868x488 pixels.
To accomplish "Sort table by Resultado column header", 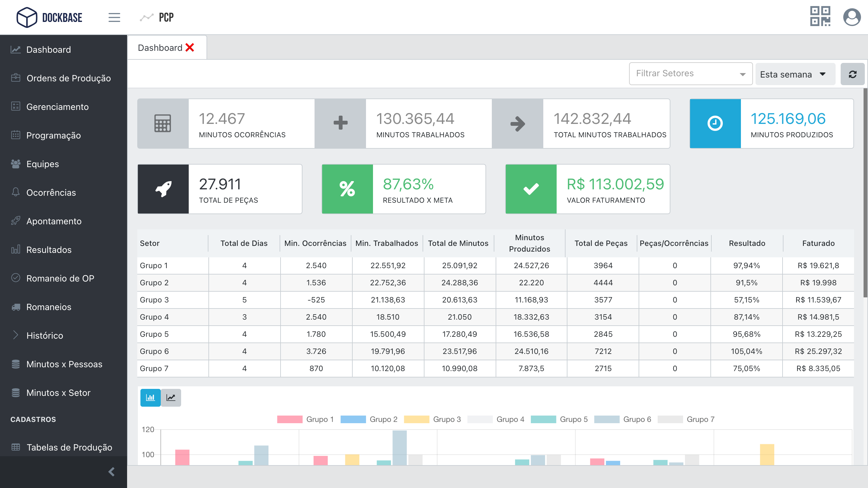I will tap(747, 243).
